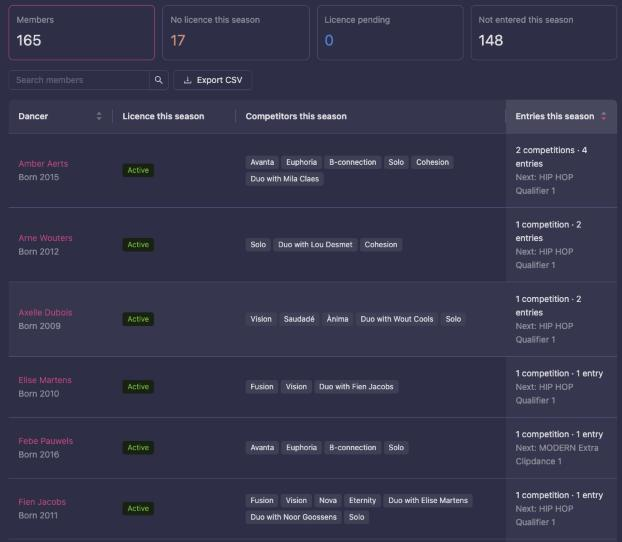Click Active badge for Fien Jacobs
This screenshot has height=542, width=622.
point(138,509)
